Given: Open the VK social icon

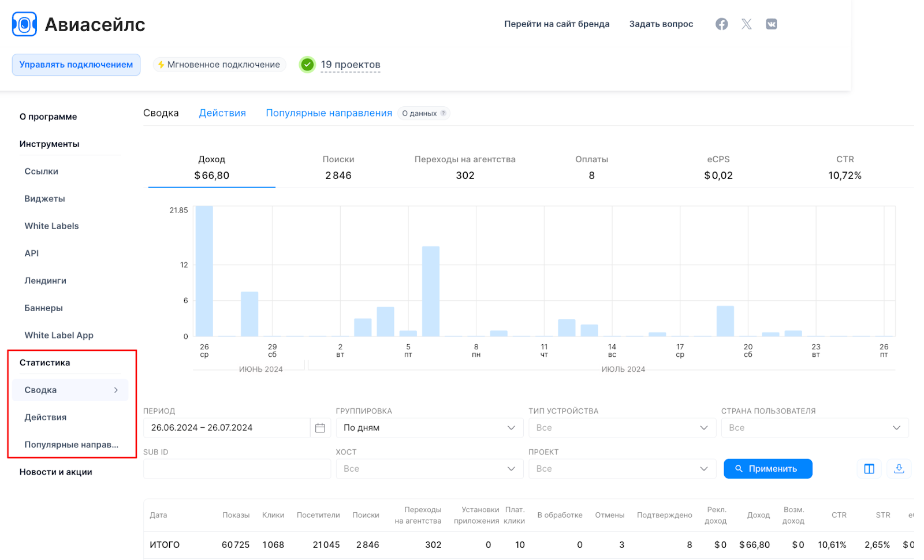Looking at the screenshot, I should pyautogui.click(x=772, y=24).
